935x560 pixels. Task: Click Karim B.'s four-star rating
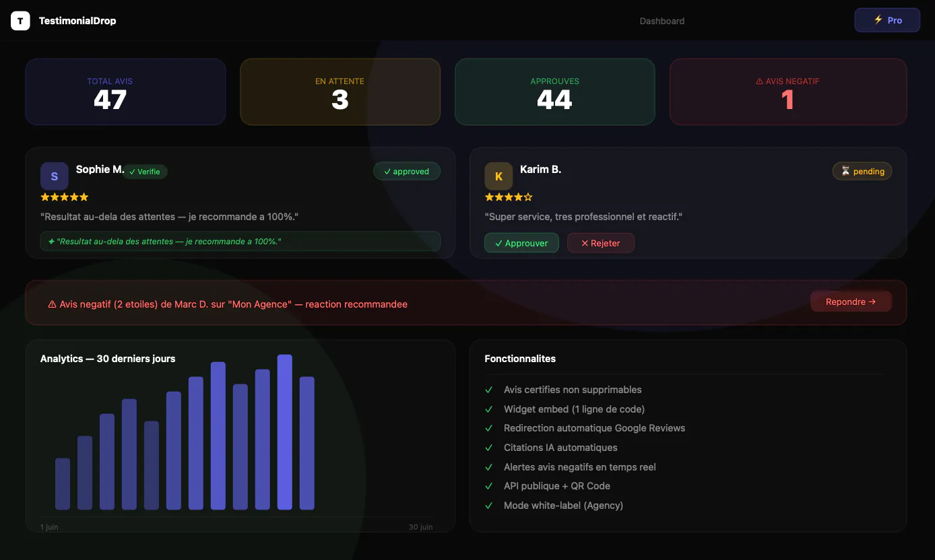click(x=509, y=197)
